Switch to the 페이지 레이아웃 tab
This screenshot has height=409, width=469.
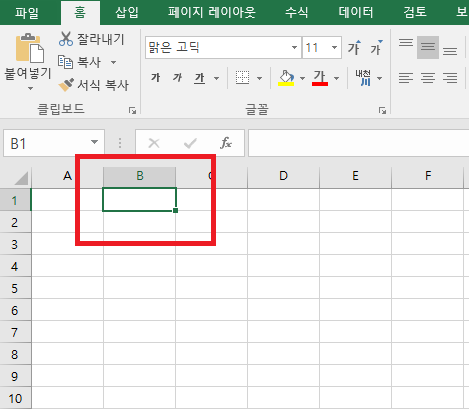(212, 13)
